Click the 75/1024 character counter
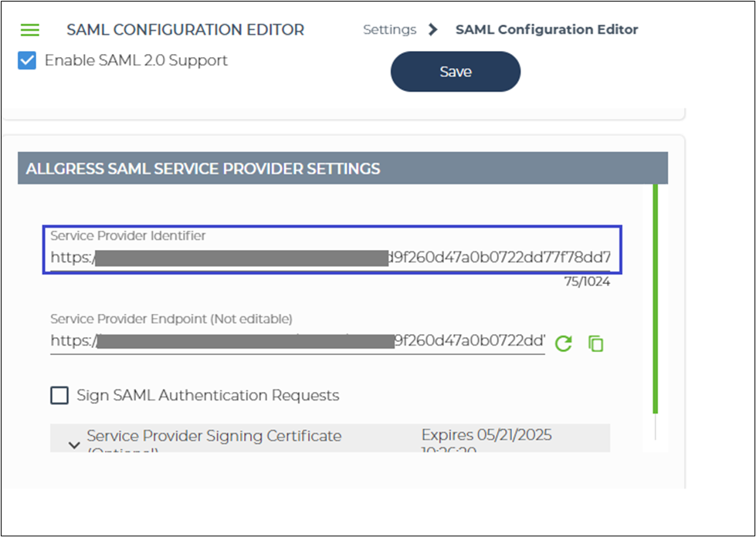This screenshot has width=756, height=537. [x=586, y=282]
